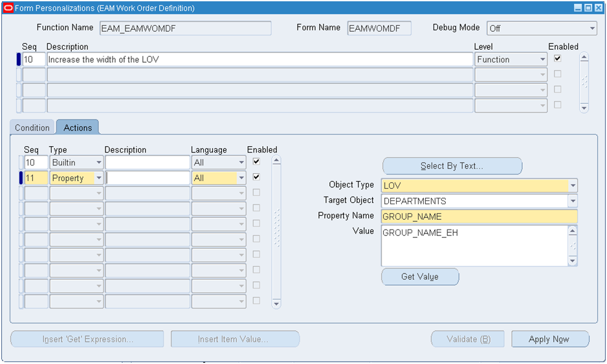Toggle Enabled for the Property action row 11
The height and width of the screenshot is (364, 607).
(x=256, y=177)
